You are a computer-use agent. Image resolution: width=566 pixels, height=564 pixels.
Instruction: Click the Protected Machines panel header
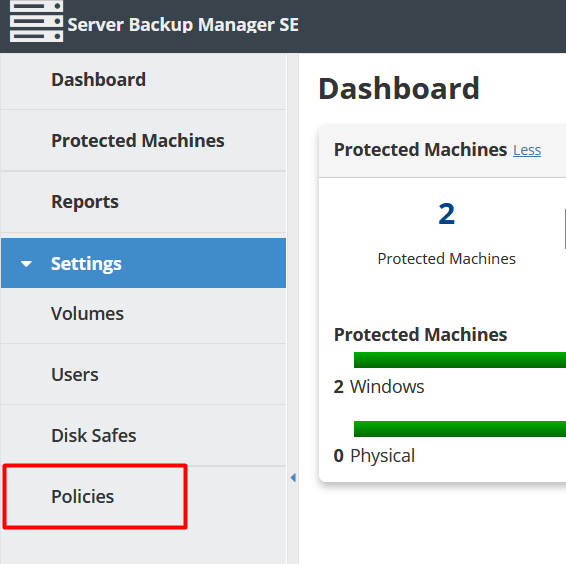point(443,151)
